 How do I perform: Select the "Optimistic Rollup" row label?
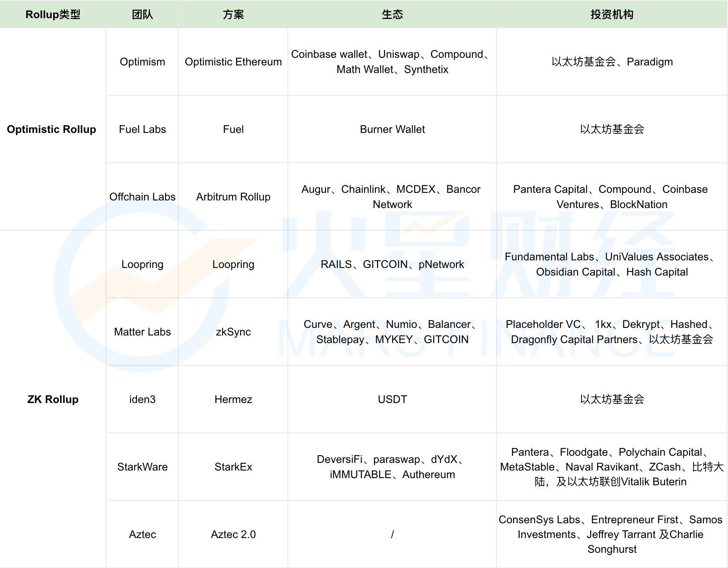point(53,129)
